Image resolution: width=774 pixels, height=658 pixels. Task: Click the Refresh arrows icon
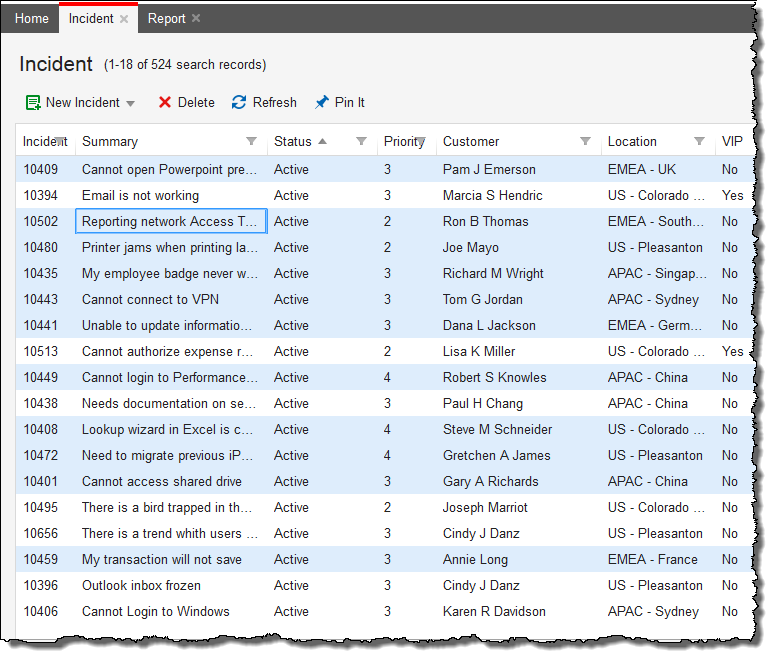(239, 102)
